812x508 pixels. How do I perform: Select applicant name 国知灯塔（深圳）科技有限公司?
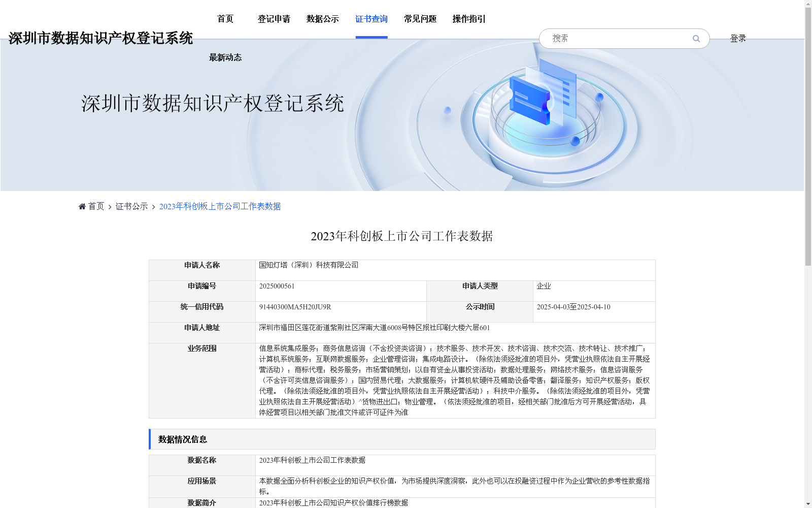309,265
